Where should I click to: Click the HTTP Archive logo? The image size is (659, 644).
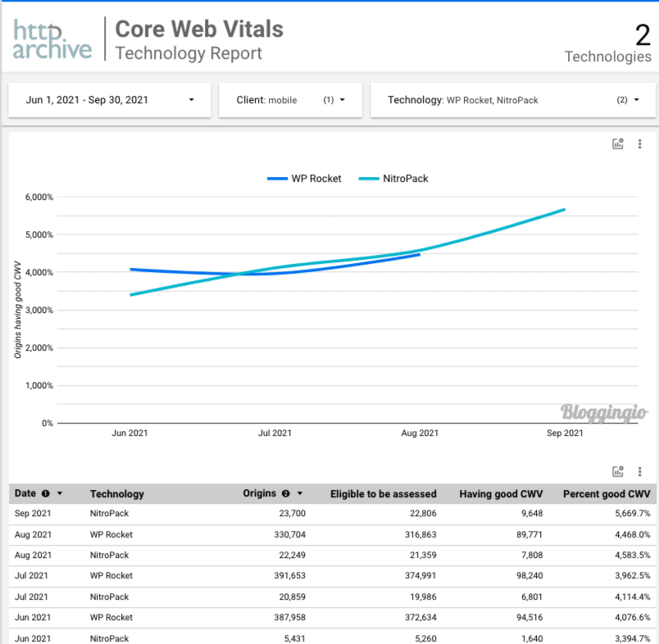[x=52, y=39]
